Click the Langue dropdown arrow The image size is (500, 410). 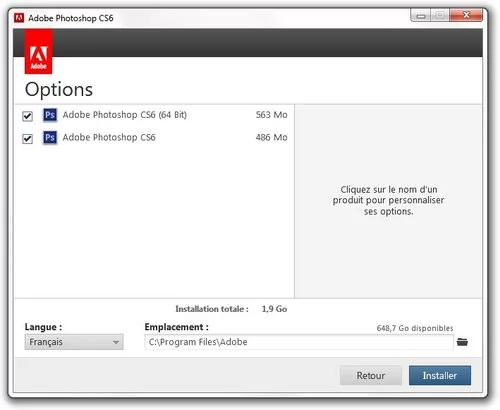coord(116,342)
